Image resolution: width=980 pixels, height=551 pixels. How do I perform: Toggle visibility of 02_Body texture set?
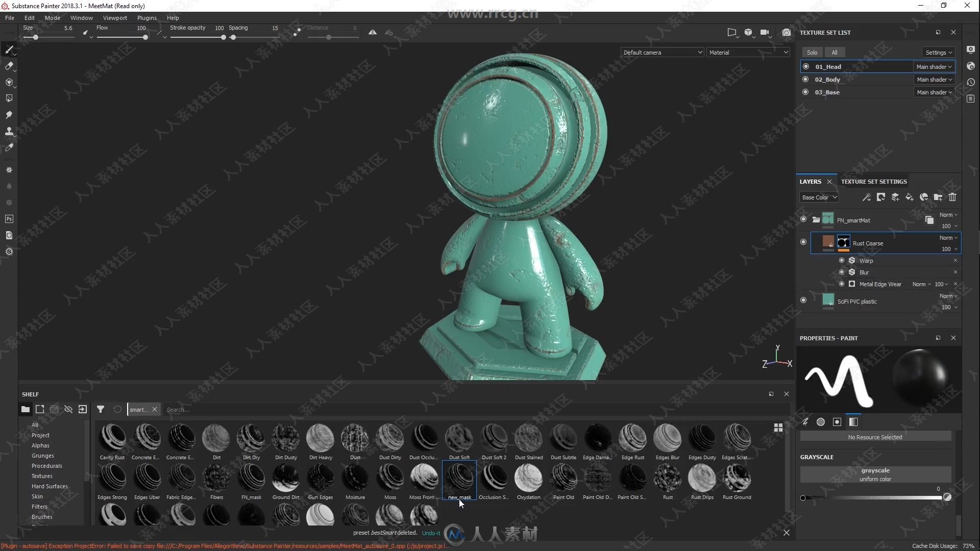[806, 79]
